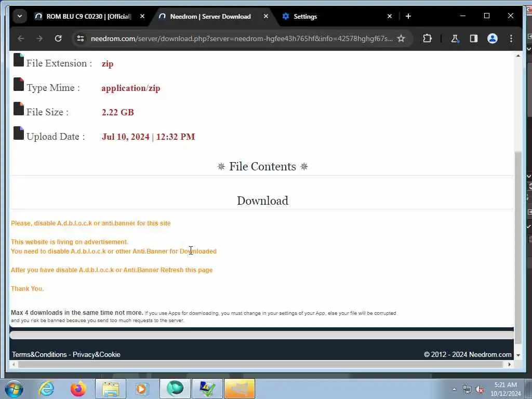The width and height of the screenshot is (532, 399).
Task: Go forward to next page
Action: click(39, 38)
